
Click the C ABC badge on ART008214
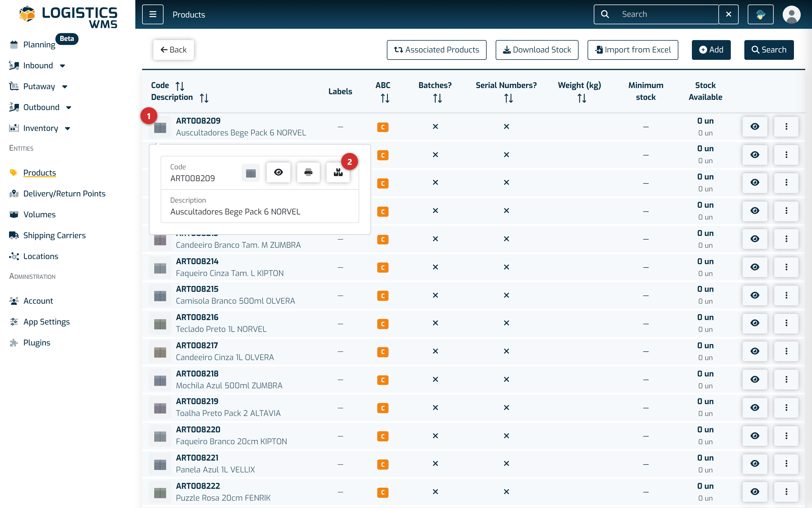click(383, 268)
